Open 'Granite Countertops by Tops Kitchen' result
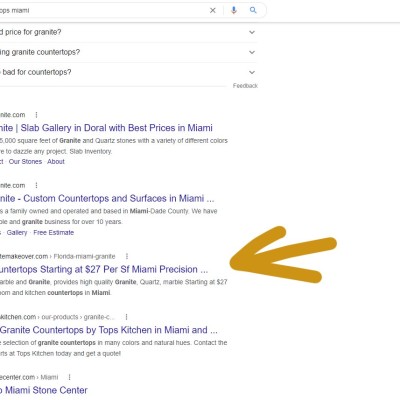 point(109,330)
